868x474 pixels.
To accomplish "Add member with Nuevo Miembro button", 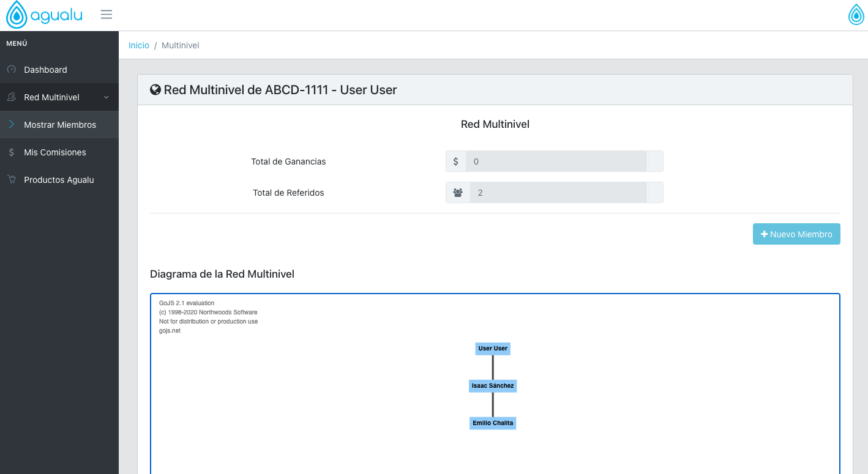I will (796, 234).
